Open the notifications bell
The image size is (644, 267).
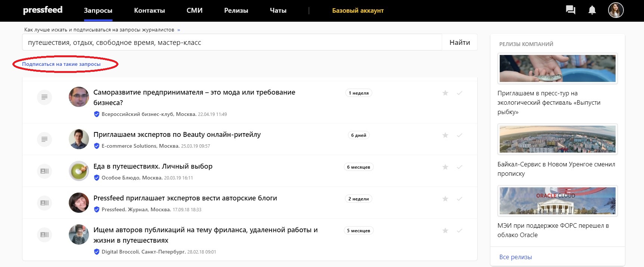click(x=592, y=10)
